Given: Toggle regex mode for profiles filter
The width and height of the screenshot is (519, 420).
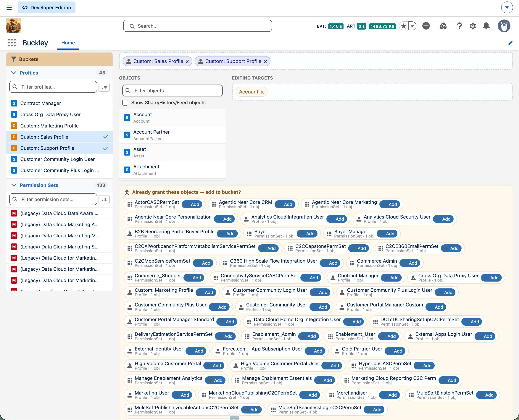Looking at the screenshot, I should pyautogui.click(x=104, y=87).
